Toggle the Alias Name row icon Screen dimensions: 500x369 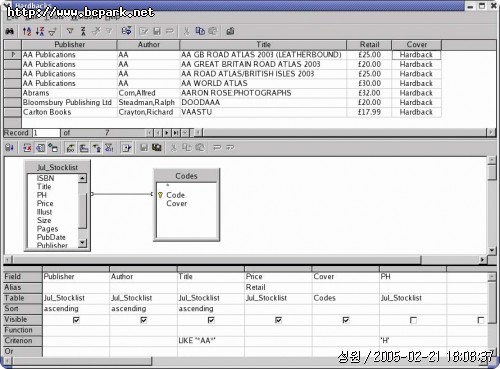97,147
